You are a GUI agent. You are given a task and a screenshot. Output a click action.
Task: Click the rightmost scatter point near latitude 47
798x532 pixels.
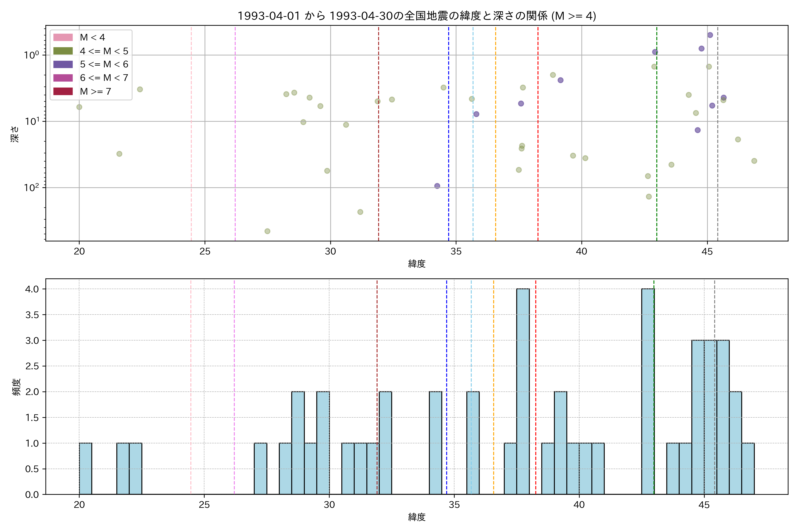tap(754, 161)
